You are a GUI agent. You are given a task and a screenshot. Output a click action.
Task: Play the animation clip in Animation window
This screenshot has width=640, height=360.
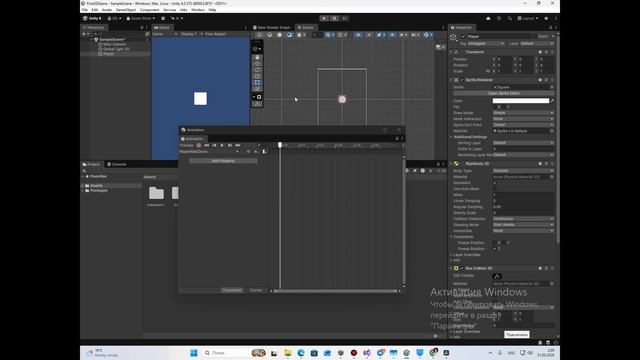coord(222,145)
